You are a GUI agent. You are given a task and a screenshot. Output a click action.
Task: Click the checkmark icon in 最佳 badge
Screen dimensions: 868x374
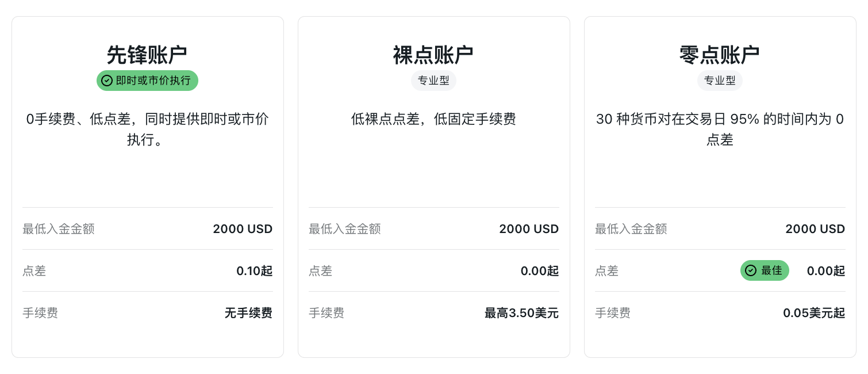(x=751, y=270)
